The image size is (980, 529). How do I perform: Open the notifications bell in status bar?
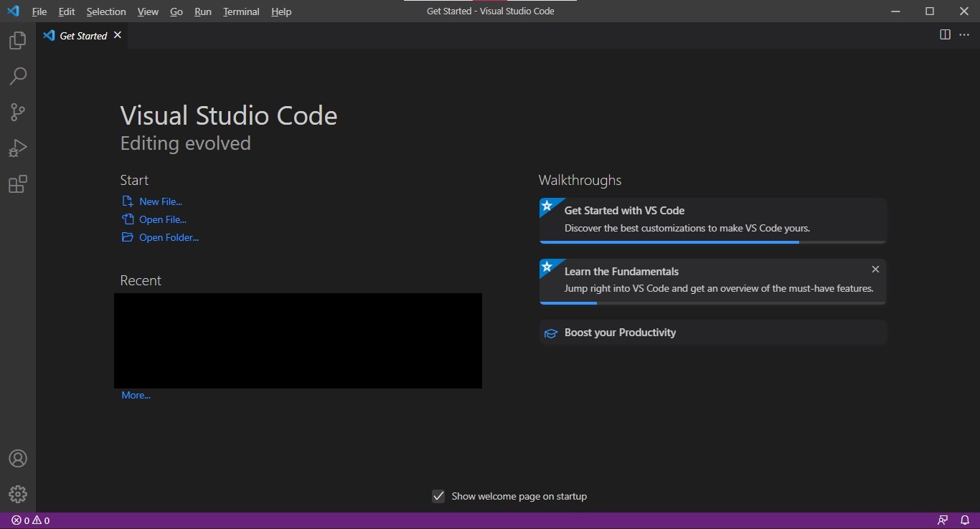click(x=965, y=520)
